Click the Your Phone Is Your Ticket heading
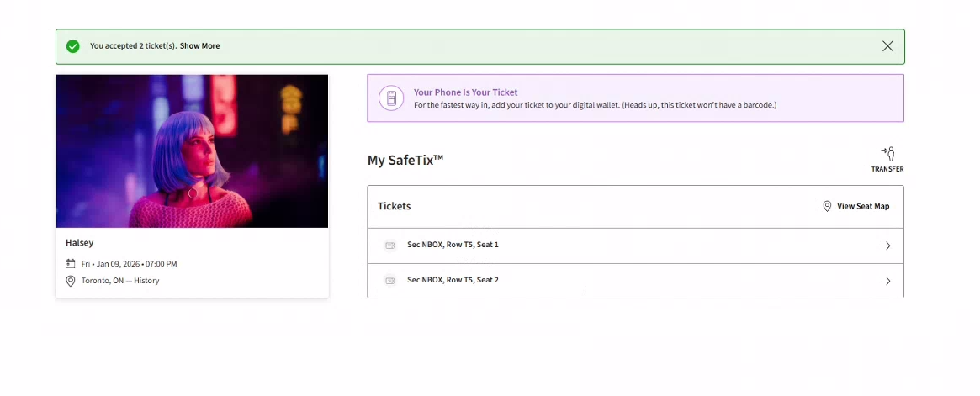Image resolution: width=980 pixels, height=396 pixels. (x=465, y=92)
